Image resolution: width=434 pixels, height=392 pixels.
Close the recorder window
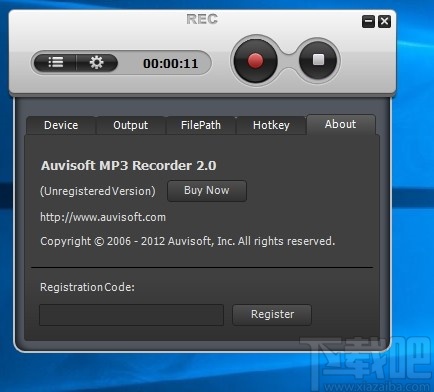pyautogui.click(x=384, y=22)
